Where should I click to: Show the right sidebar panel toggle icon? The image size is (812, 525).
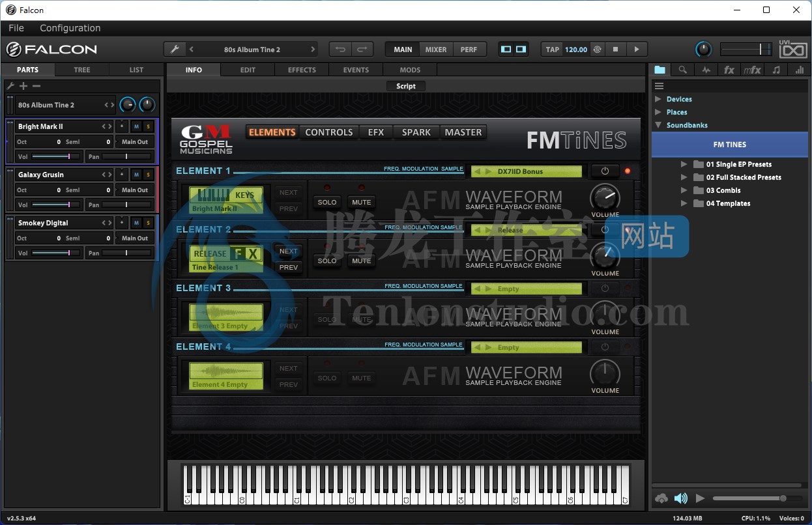(521, 50)
